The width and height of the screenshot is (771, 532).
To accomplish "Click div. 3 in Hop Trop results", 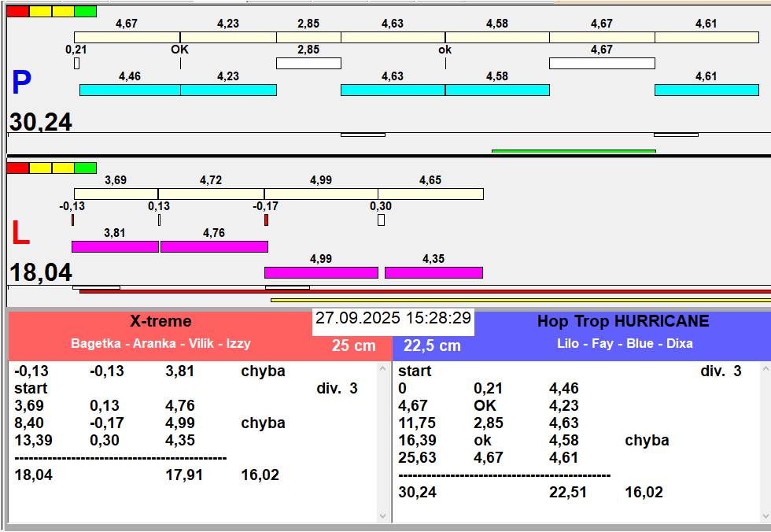I will pyautogui.click(x=721, y=371).
